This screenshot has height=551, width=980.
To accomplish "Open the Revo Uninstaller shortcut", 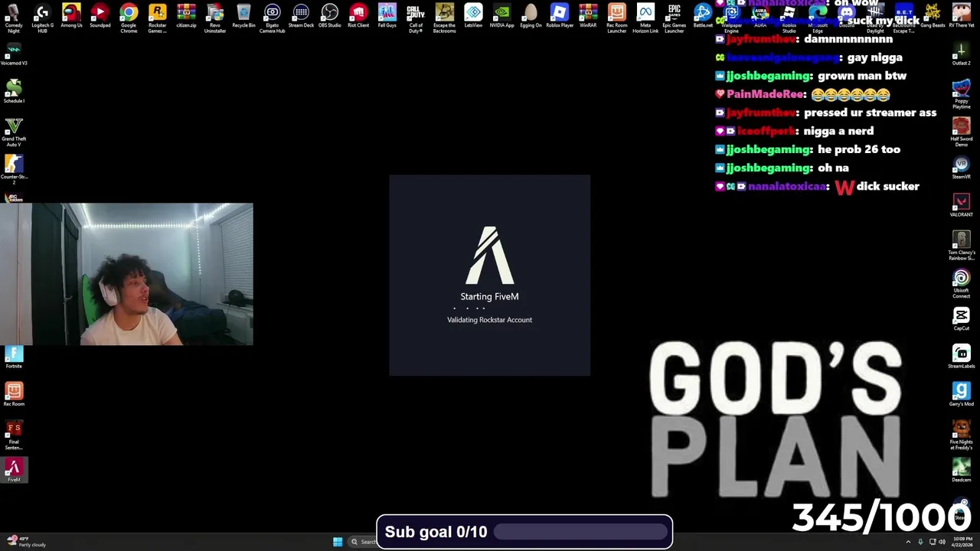I will tap(214, 17).
